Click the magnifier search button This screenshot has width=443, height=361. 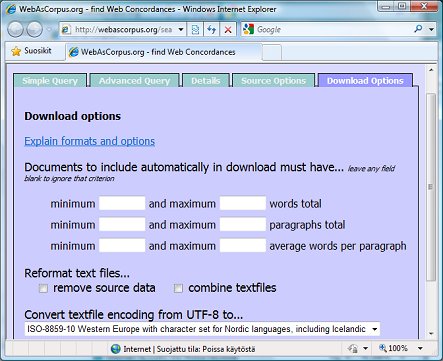click(418, 29)
